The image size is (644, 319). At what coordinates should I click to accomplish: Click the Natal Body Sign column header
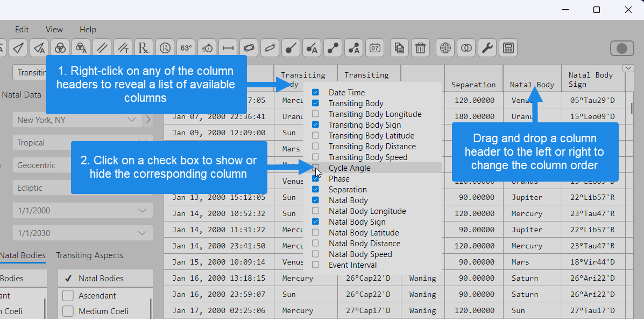point(593,78)
